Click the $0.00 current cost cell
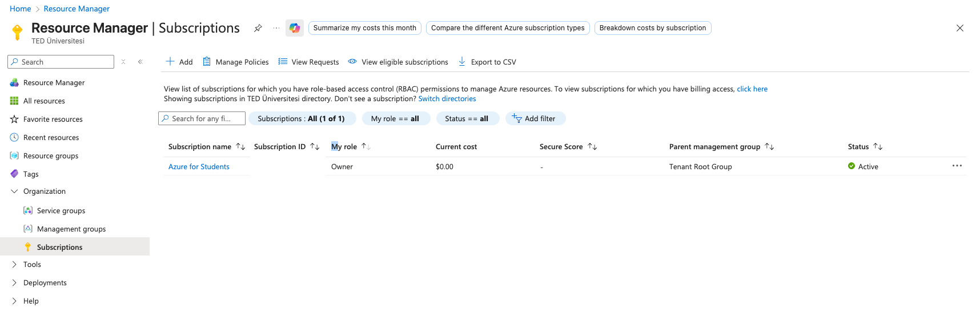980x315 pixels. click(444, 167)
